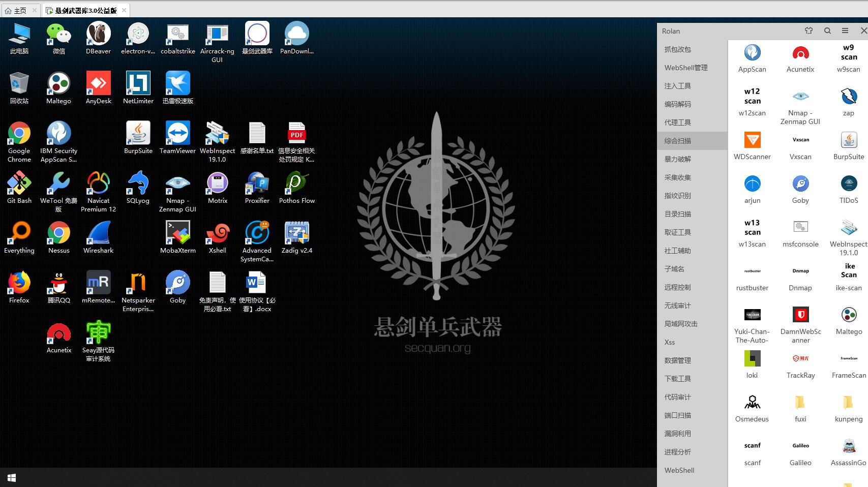Launch AppScan in Rolan panel
Viewport: 868px width, 487px height.
tap(752, 58)
